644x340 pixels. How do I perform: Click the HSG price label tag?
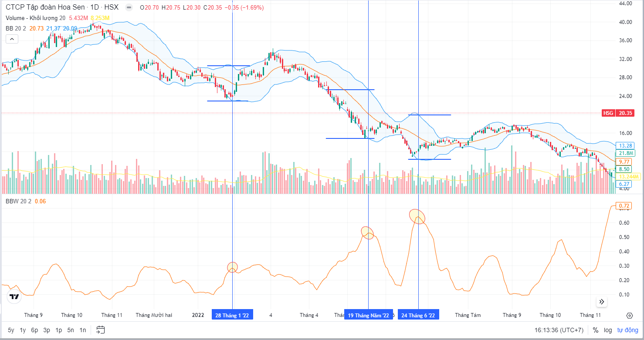click(608, 113)
